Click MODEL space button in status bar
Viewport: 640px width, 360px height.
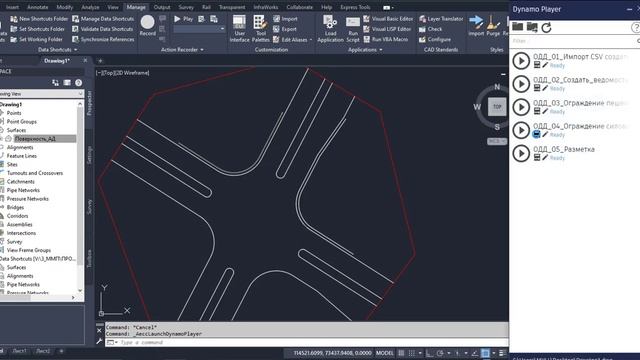[x=384, y=353]
